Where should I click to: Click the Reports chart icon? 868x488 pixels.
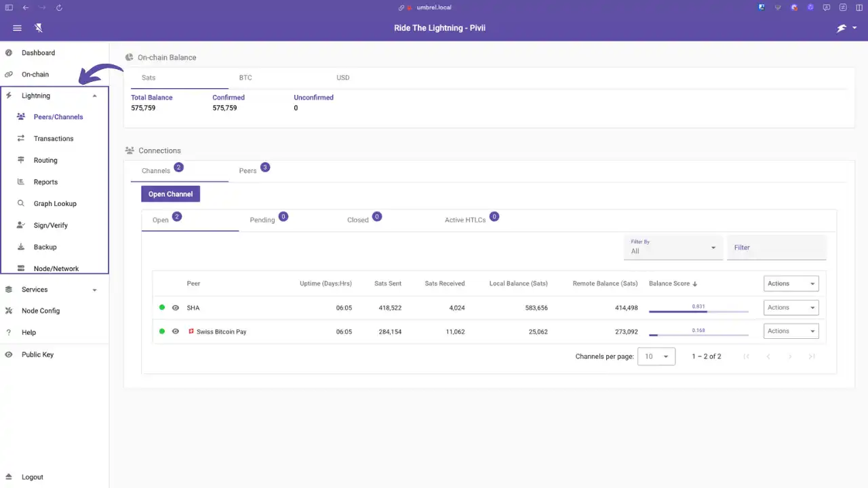[21, 182]
